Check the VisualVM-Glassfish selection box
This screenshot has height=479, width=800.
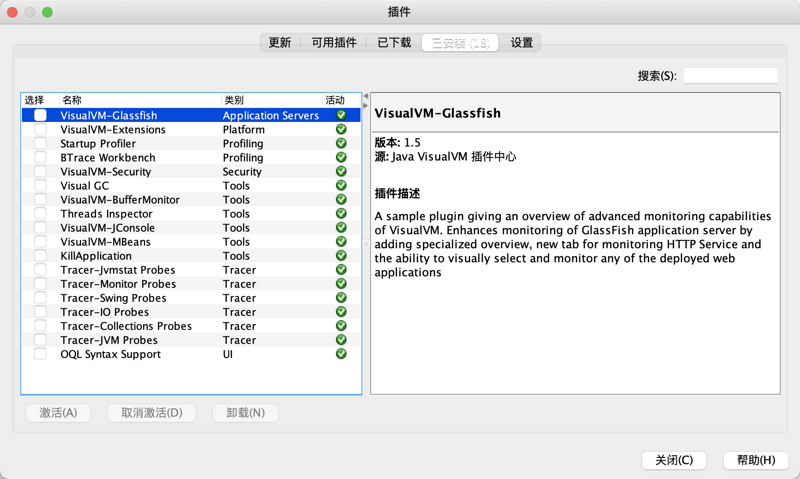[x=40, y=115]
